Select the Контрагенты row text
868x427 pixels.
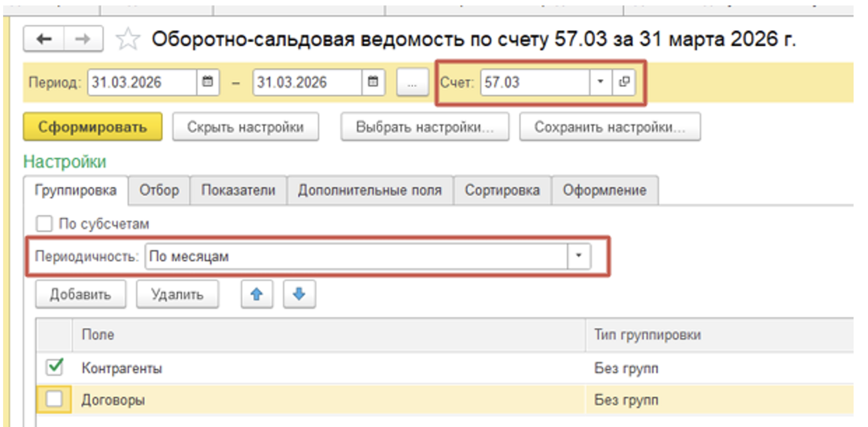click(121, 368)
